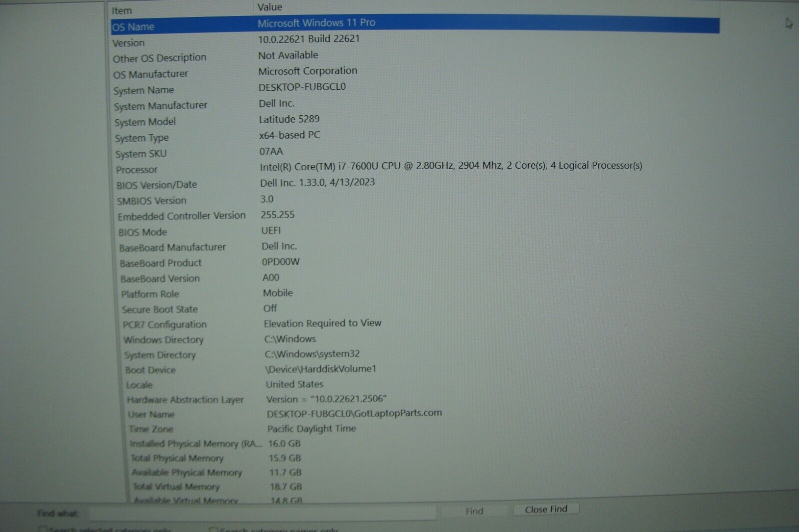Select the System Name row
This screenshot has height=532, width=799.
pyautogui.click(x=416, y=89)
